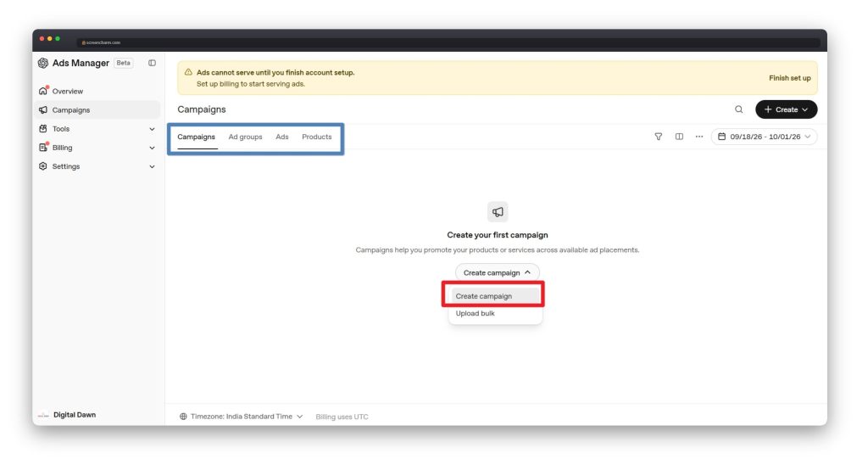Click the Billing icon in sidebar

(43, 148)
